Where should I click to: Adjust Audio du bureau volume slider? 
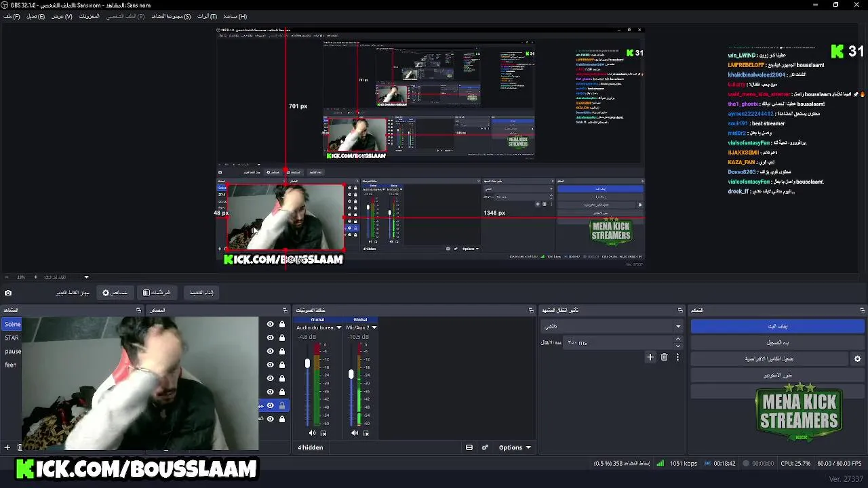coord(307,364)
